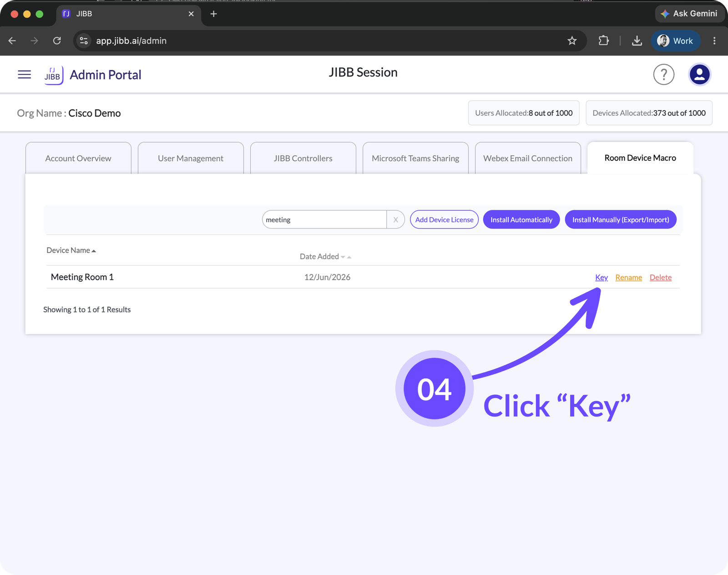
Task: Open the Microsoft Teams Sharing tab
Action: [x=415, y=158]
